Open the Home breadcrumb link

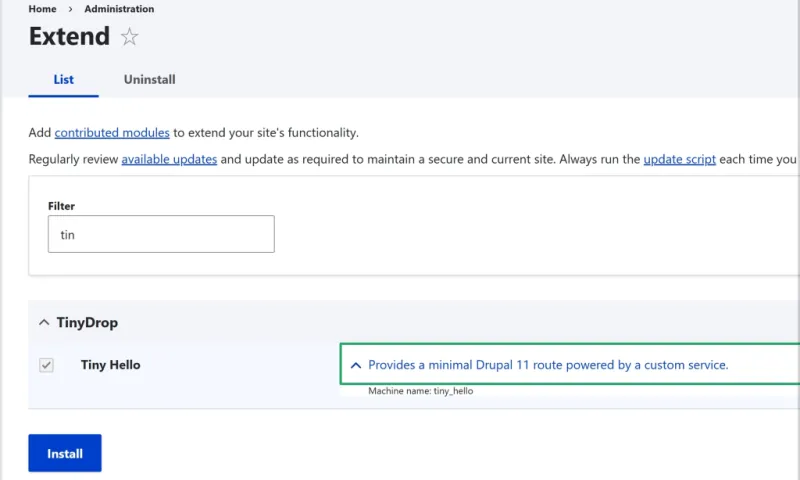pyautogui.click(x=42, y=9)
